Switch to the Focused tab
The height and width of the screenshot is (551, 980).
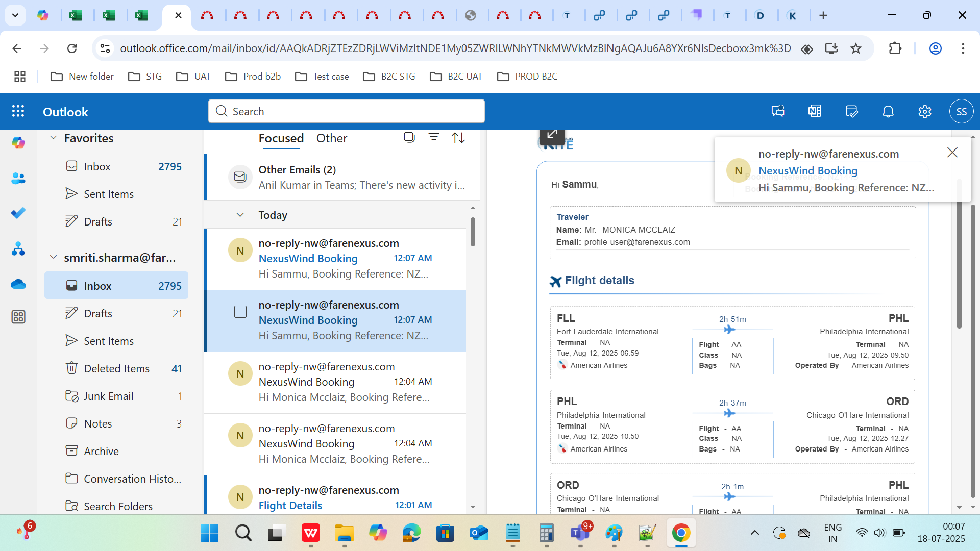pos(281,138)
